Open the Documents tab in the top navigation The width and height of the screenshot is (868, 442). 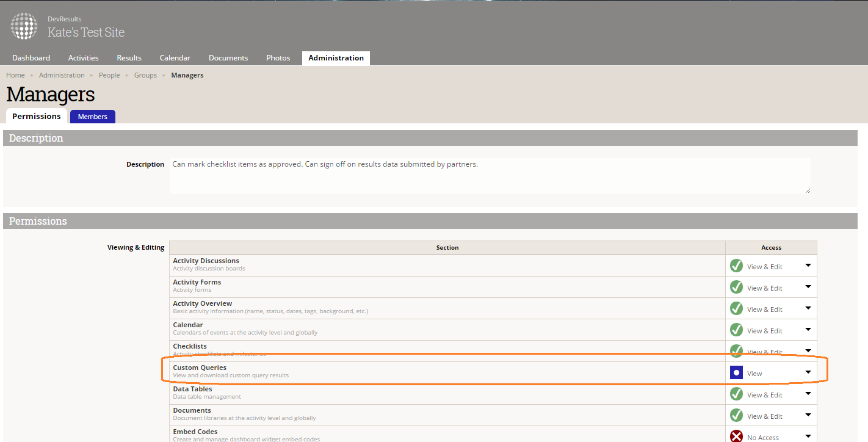pos(228,58)
